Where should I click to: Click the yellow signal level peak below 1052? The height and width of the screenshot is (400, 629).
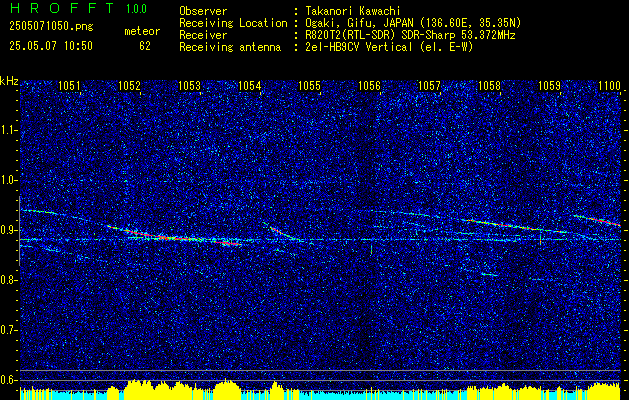click(x=140, y=389)
